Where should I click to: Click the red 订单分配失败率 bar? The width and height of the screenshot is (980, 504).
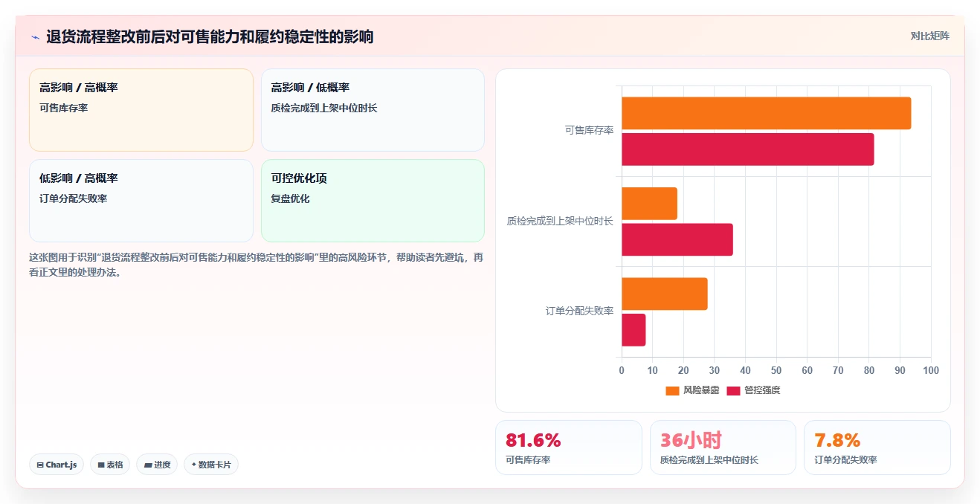click(634, 329)
